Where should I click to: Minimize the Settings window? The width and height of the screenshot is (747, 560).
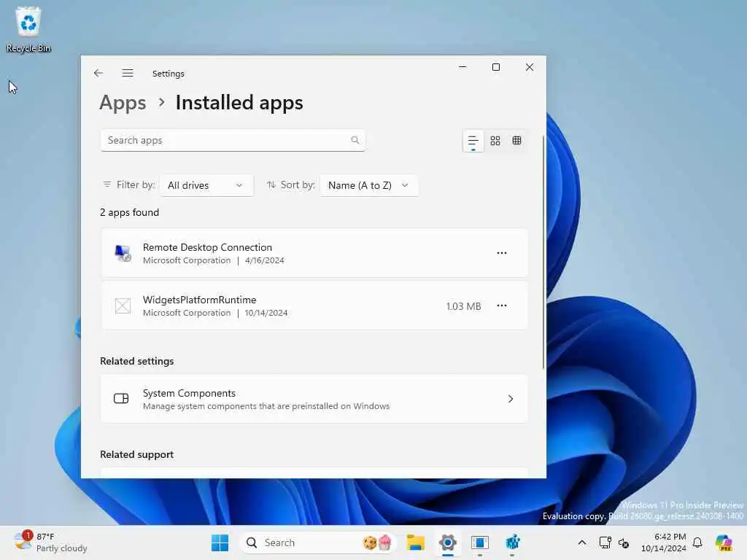(462, 67)
